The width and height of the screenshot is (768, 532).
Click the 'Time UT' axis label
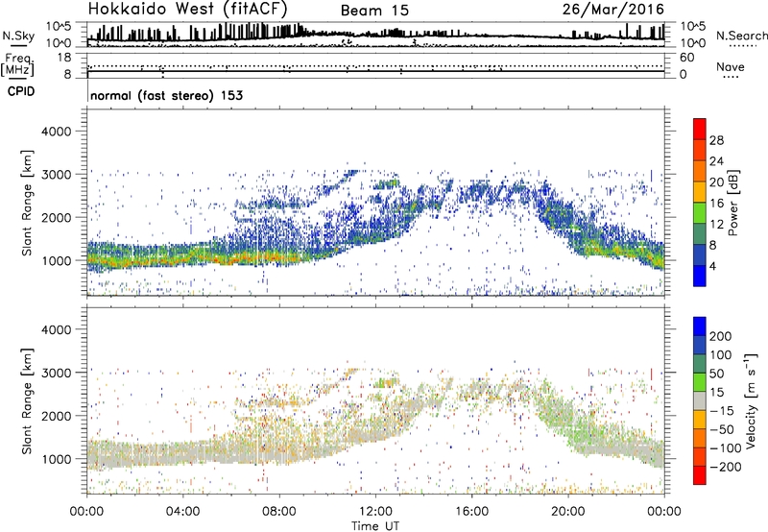[375, 525]
